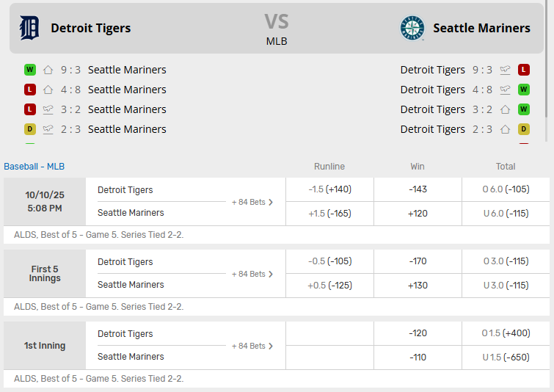The height and width of the screenshot is (392, 554).
Task: Click the green W badge beside left 9:3 result
Action: [30, 70]
